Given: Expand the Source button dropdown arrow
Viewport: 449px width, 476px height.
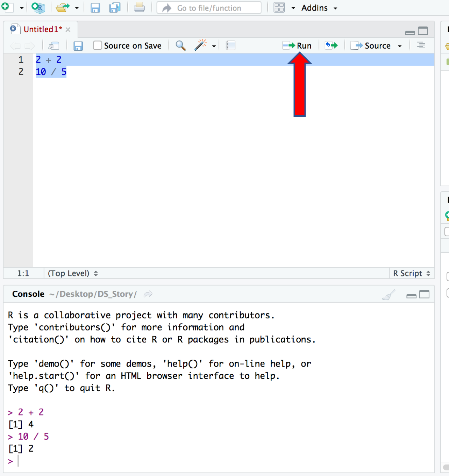Looking at the screenshot, I should (x=400, y=46).
